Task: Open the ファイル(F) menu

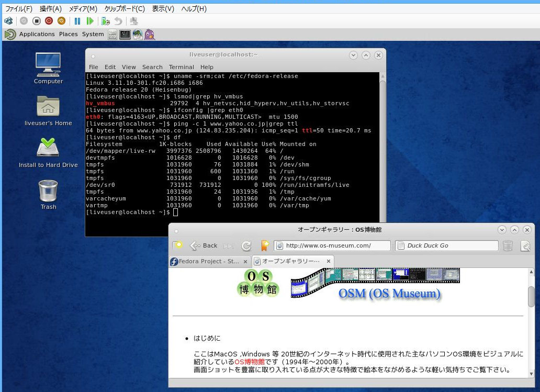Action: point(19,8)
